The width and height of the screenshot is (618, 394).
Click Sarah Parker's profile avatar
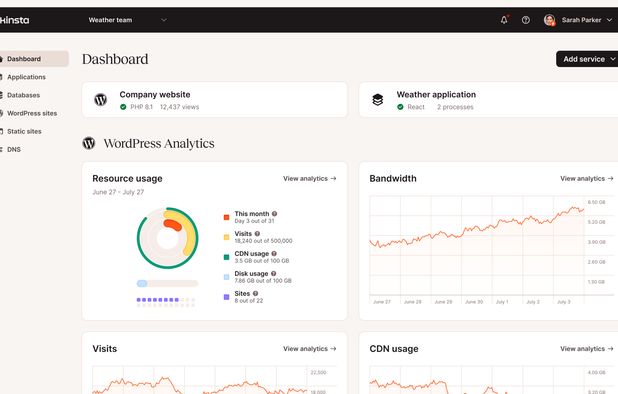point(549,20)
